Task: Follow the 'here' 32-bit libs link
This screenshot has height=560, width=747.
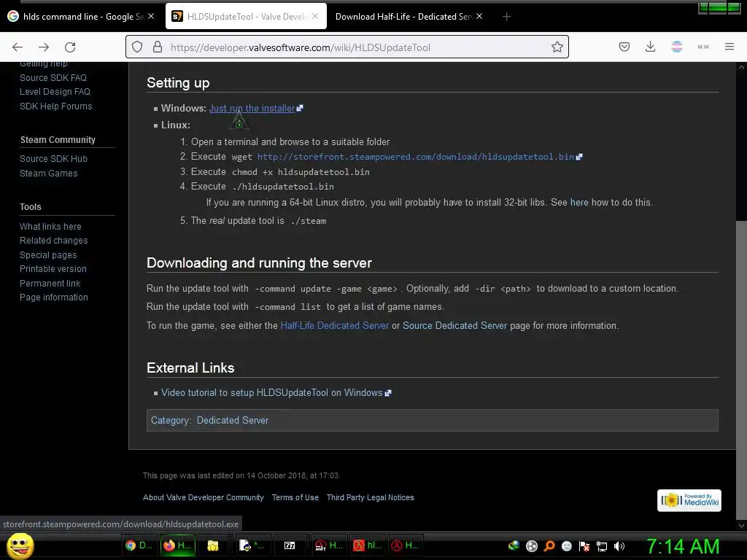Action: pos(578,203)
